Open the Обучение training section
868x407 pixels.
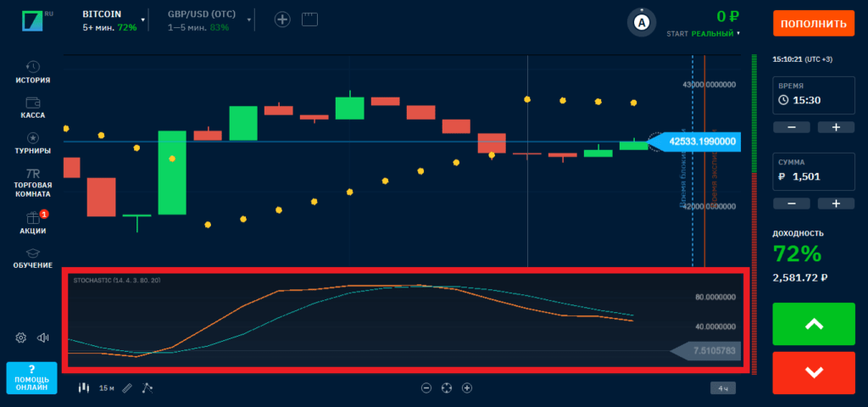(x=33, y=258)
